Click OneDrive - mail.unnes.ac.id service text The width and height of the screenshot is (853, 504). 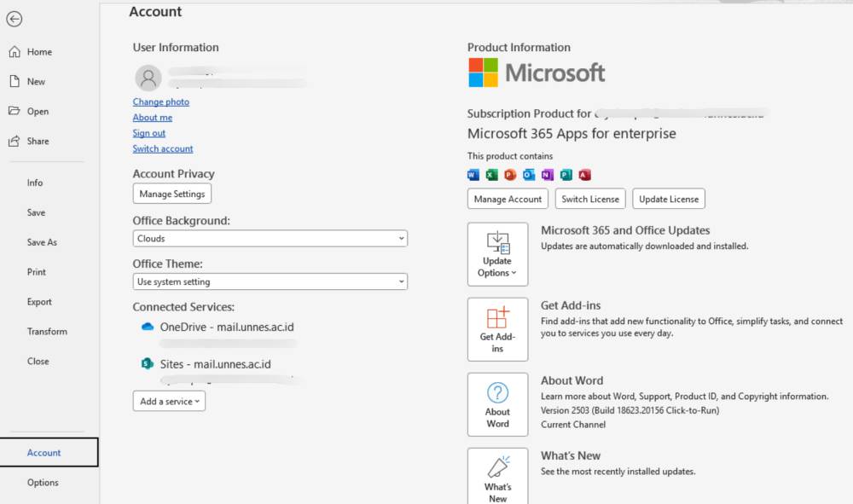[x=227, y=327]
